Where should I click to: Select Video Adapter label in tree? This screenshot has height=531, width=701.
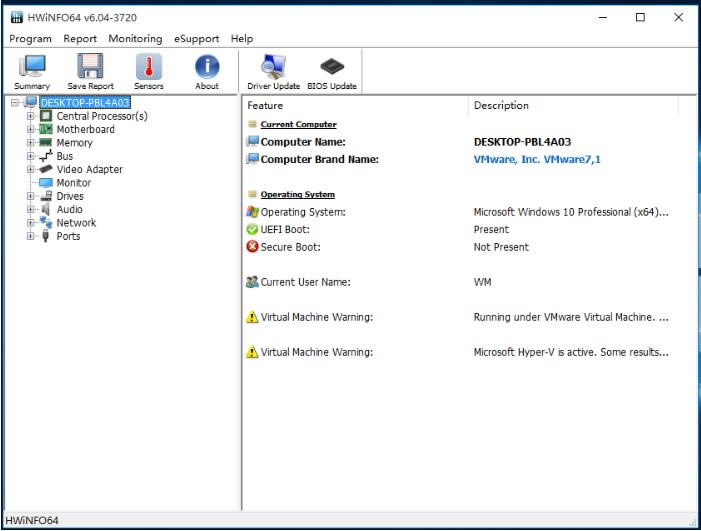click(x=89, y=169)
